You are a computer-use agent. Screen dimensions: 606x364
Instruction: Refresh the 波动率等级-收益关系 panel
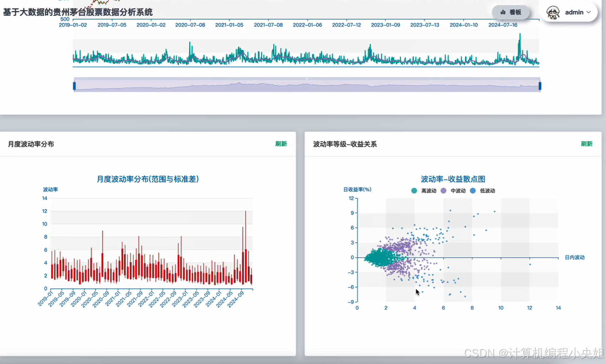pos(586,144)
